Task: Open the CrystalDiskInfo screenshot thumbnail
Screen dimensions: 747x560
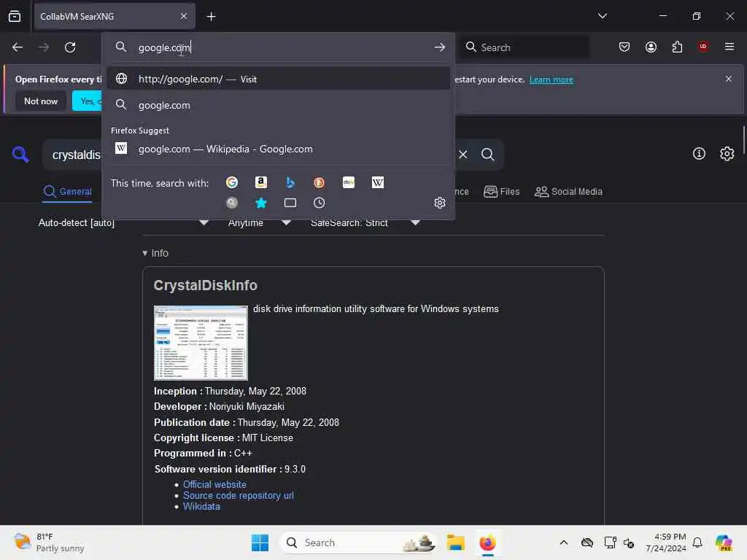Action: coord(201,343)
